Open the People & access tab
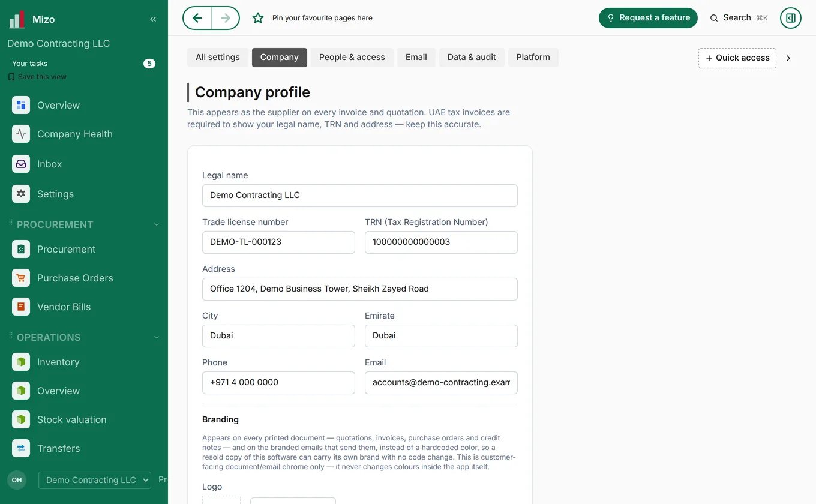 (x=352, y=58)
